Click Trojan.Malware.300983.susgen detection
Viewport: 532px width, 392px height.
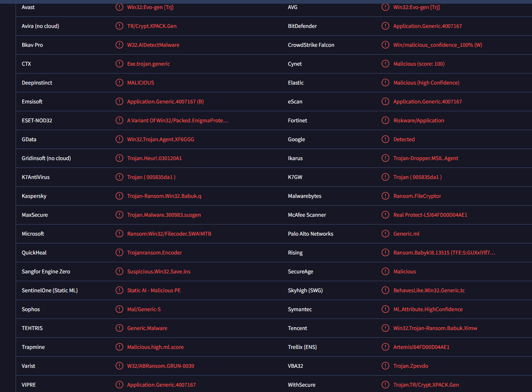pos(164,215)
